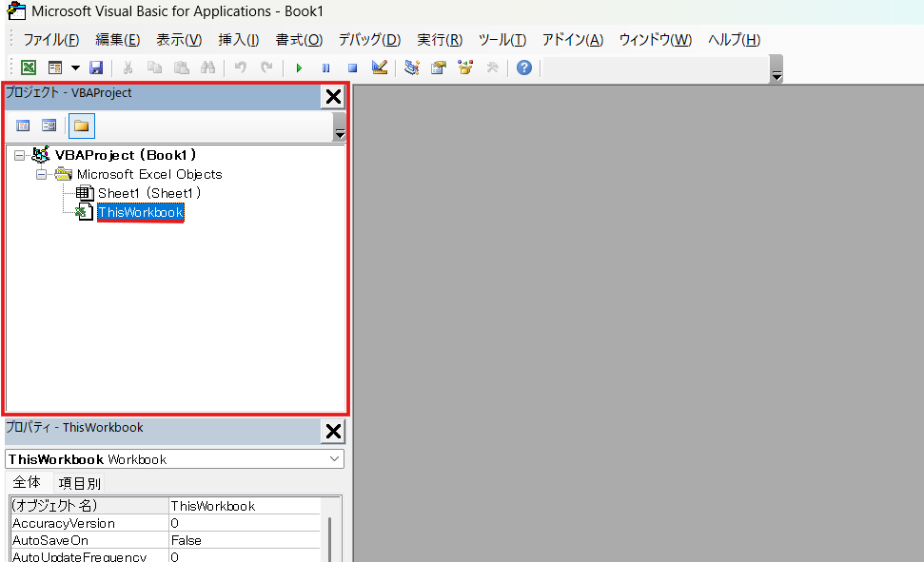Open the アドイン(A) menu
Screen dimensions: 924x562
point(572,40)
